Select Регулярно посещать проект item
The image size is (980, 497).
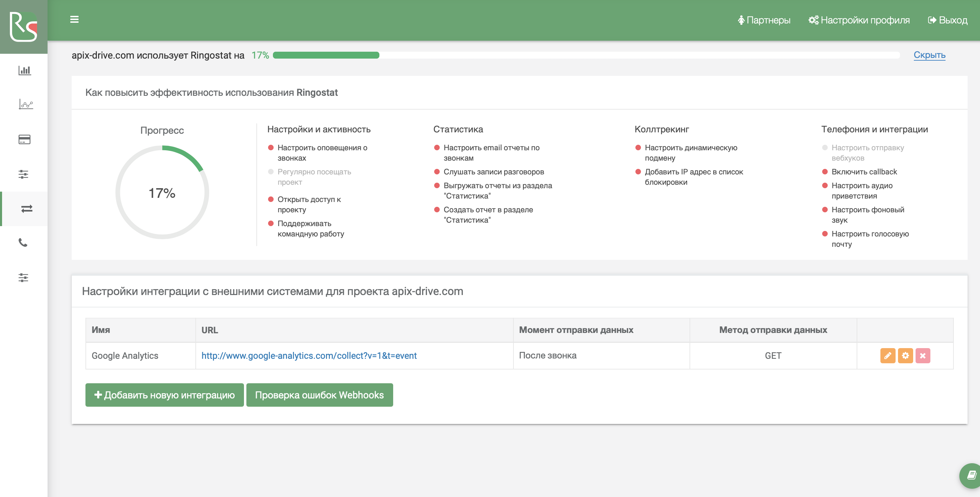pos(314,177)
